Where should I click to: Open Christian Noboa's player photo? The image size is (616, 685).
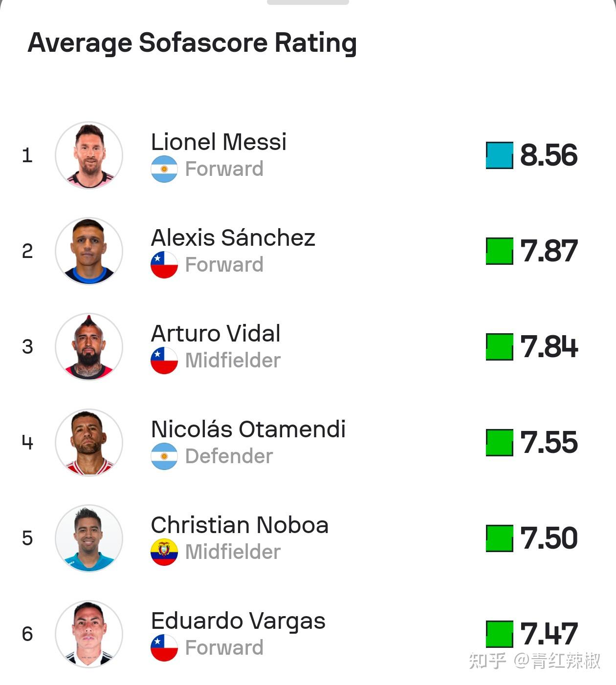coord(89,538)
